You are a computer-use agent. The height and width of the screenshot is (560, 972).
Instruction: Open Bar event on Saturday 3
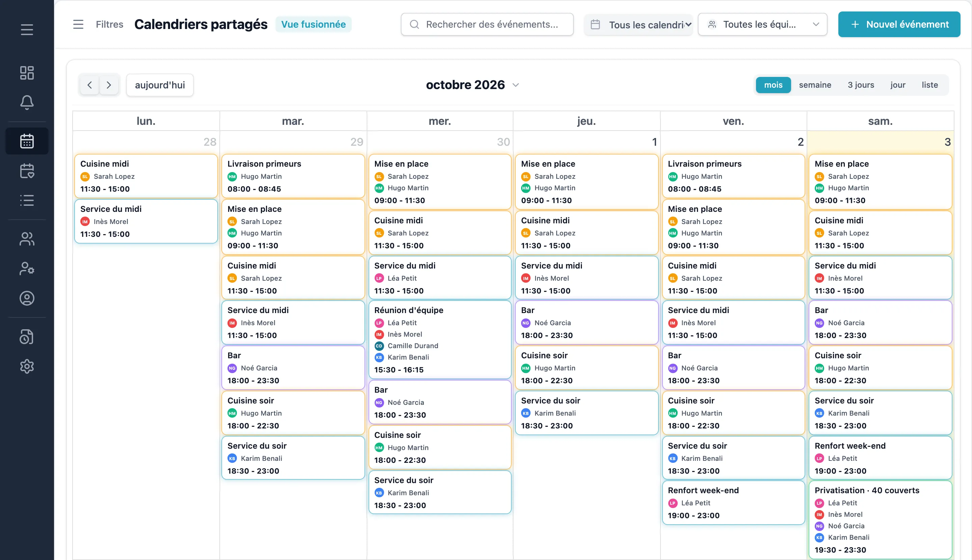pos(880,322)
